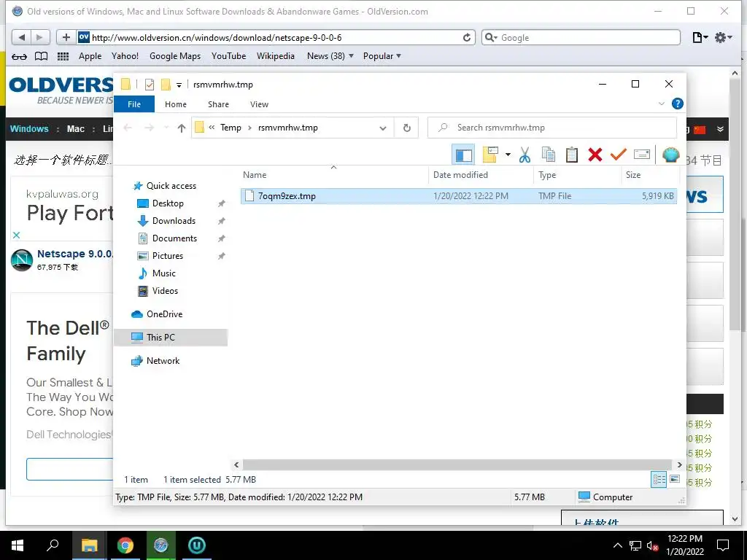This screenshot has height=560, width=747.
Task: Open Network in navigation pane
Action: tap(155, 361)
